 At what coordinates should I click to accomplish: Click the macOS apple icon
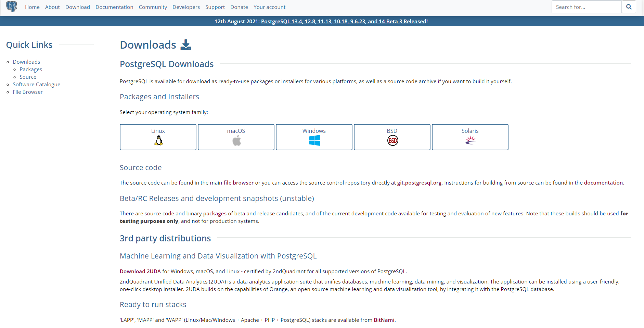point(236,141)
